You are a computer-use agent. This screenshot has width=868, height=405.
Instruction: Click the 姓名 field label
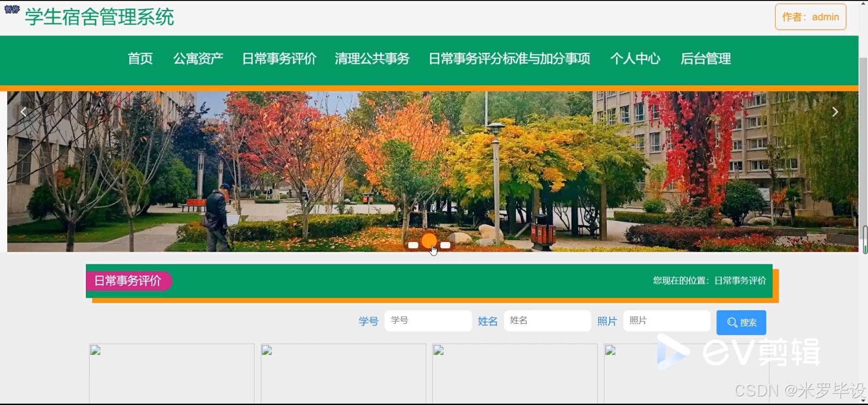[488, 321]
